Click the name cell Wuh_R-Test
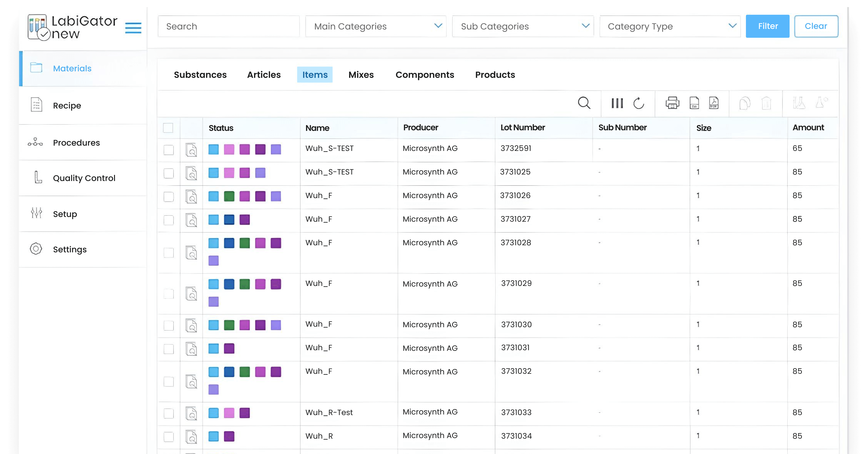This screenshot has height=454, width=868. point(329,413)
